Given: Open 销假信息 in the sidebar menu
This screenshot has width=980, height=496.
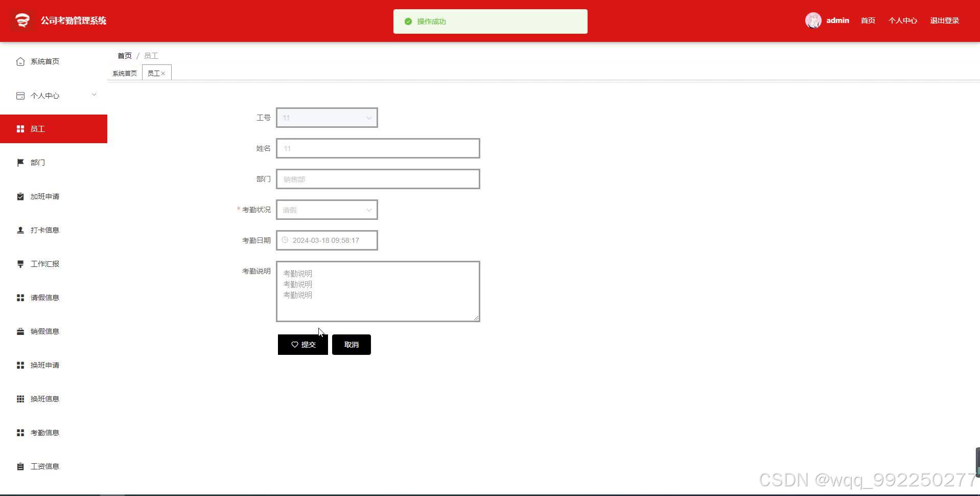Looking at the screenshot, I should point(54,331).
